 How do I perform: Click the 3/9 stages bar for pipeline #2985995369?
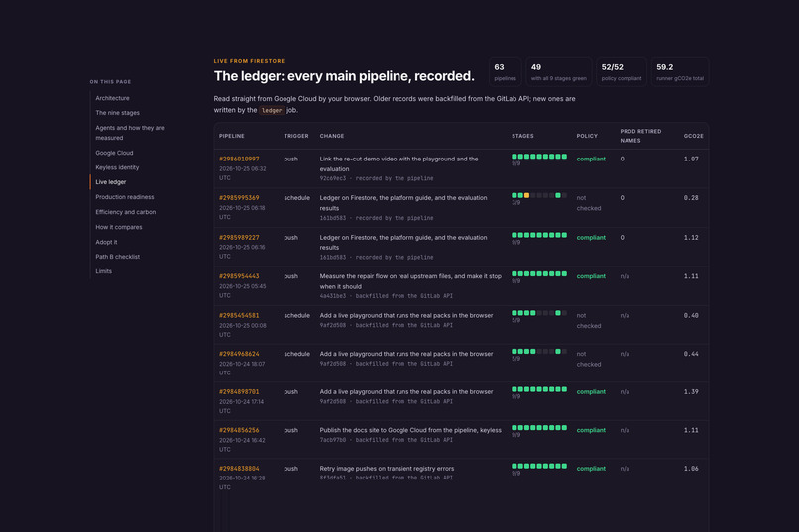[539, 195]
